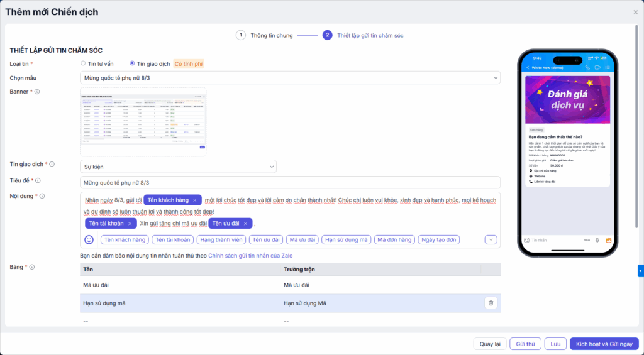Close the Thêm mới Chiến dịch dialog
The height and width of the screenshot is (355, 644).
(635, 12)
